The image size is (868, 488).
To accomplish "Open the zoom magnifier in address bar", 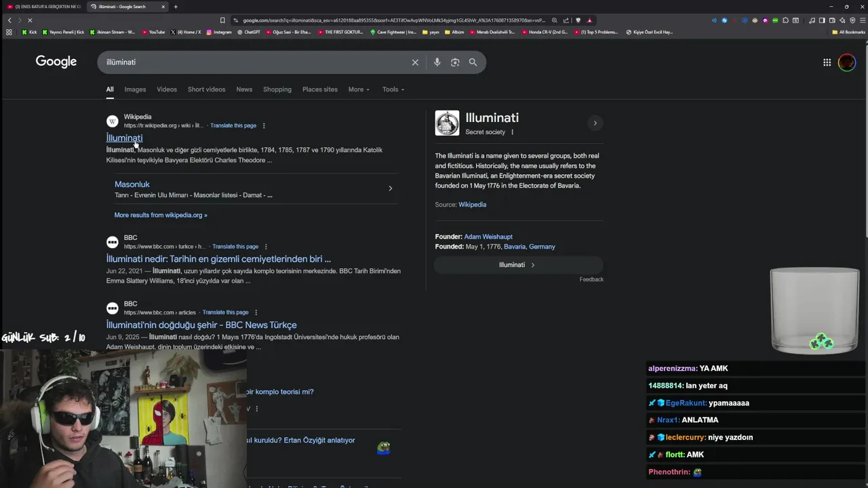I will (555, 20).
